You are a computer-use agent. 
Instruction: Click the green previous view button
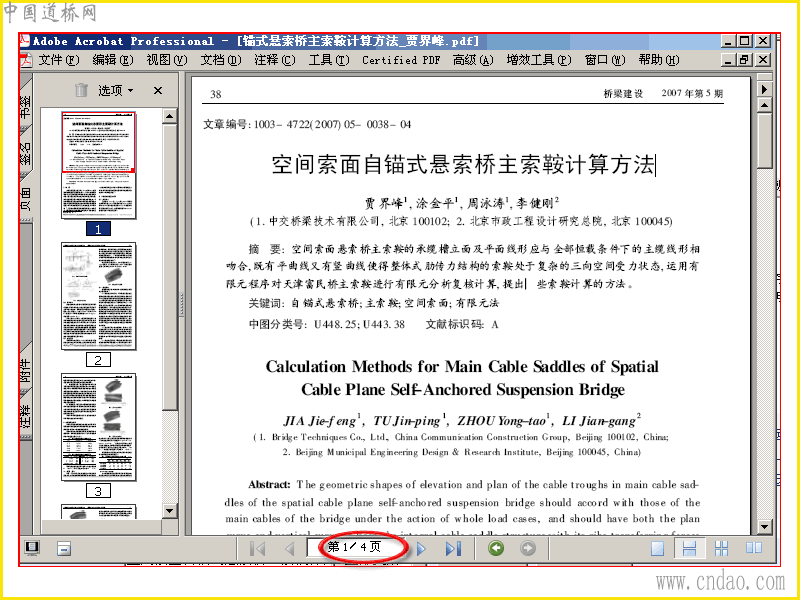coord(496,548)
